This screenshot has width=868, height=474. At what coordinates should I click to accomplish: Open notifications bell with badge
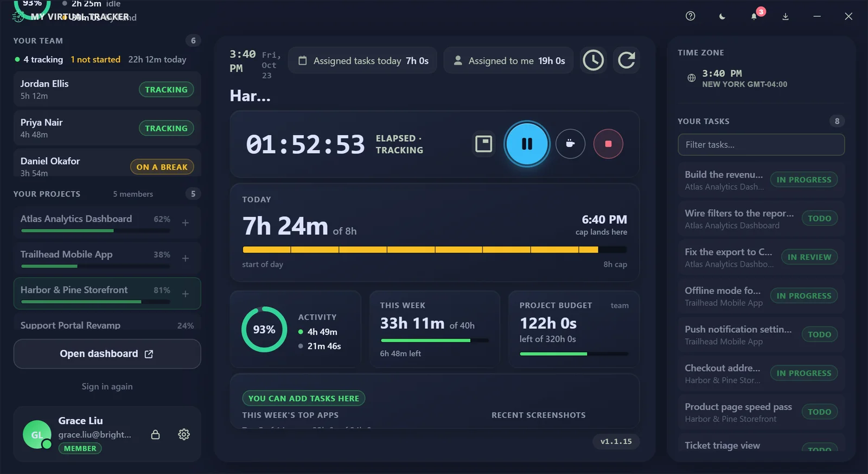pyautogui.click(x=755, y=16)
